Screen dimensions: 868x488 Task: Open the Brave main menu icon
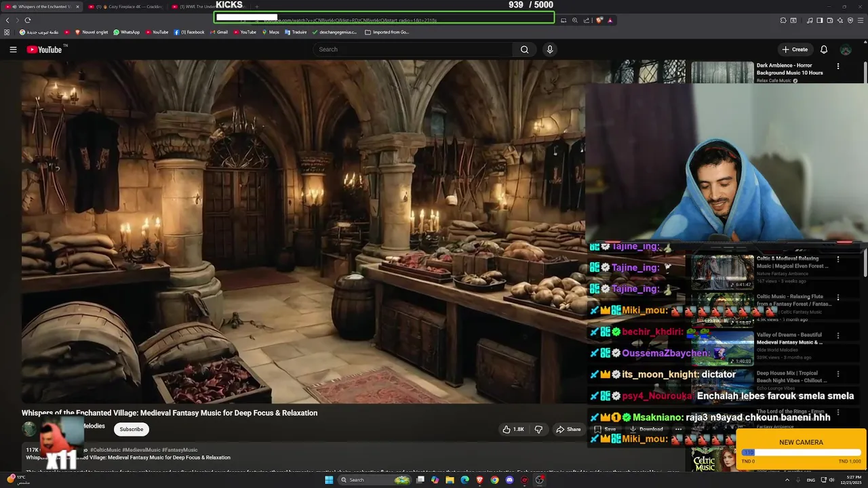click(861, 20)
